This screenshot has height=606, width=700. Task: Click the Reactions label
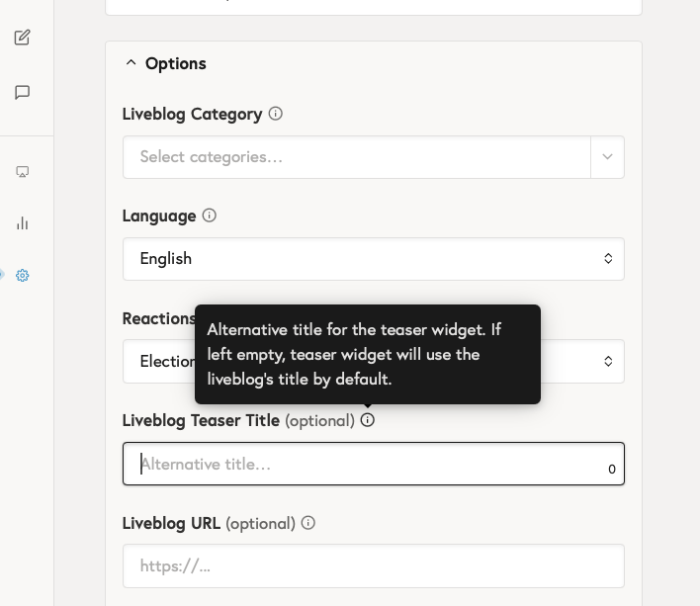click(x=158, y=318)
